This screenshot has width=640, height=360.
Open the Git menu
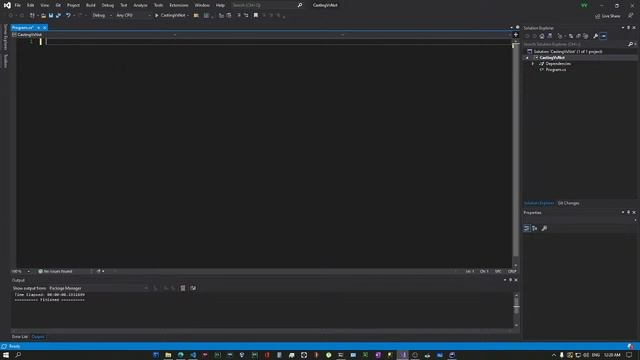coord(58,5)
